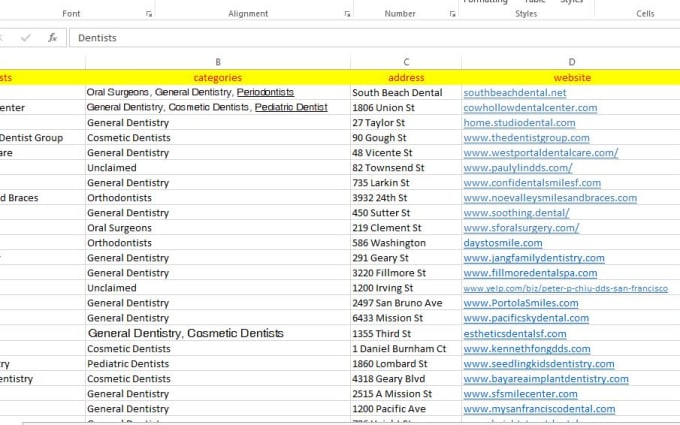This screenshot has width=680, height=425.
Task: Select the 'categories' header cell
Action: click(218, 78)
